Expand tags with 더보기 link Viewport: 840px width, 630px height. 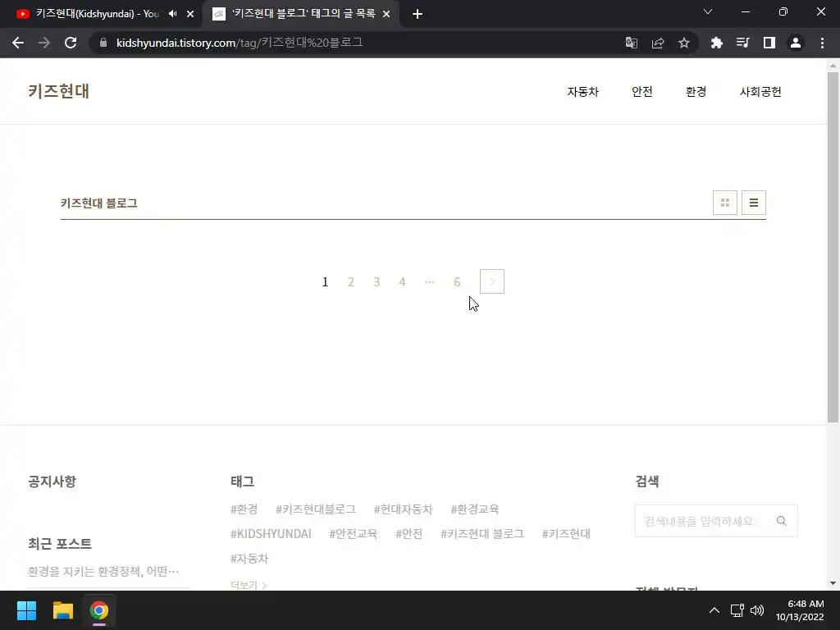248,585
